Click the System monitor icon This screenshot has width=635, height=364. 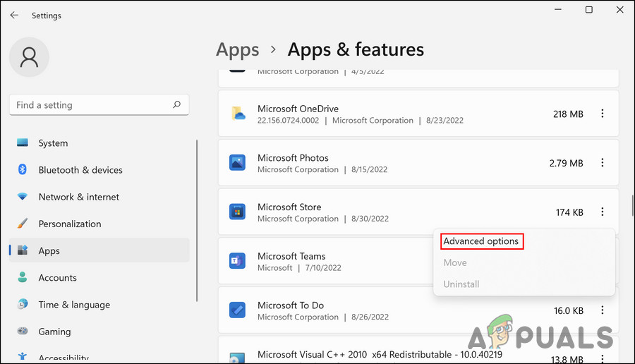point(23,142)
